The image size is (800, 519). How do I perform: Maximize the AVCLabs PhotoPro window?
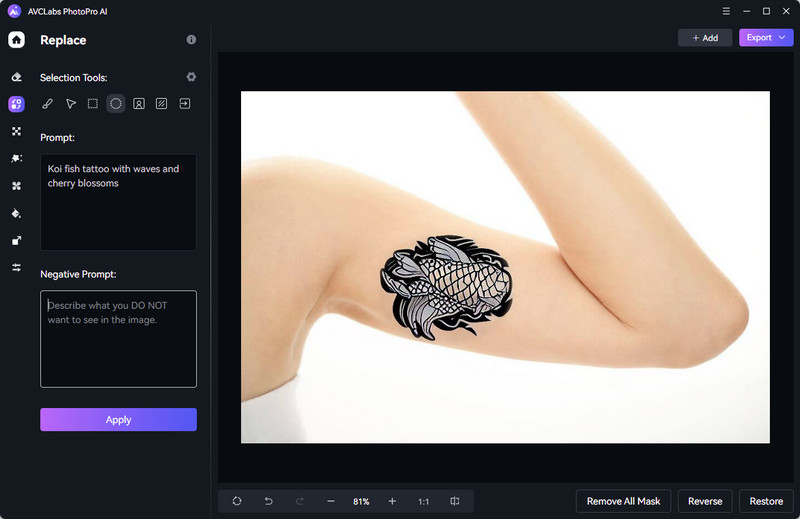pyautogui.click(x=766, y=11)
